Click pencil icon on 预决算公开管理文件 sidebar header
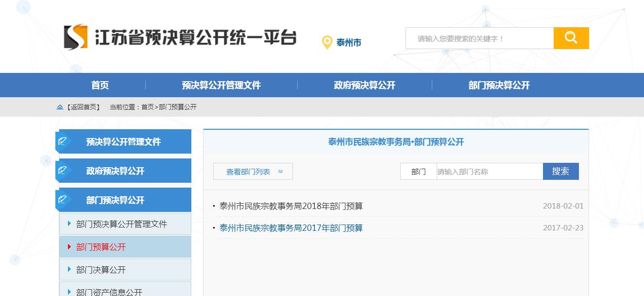644x296 pixels. pos(63,141)
